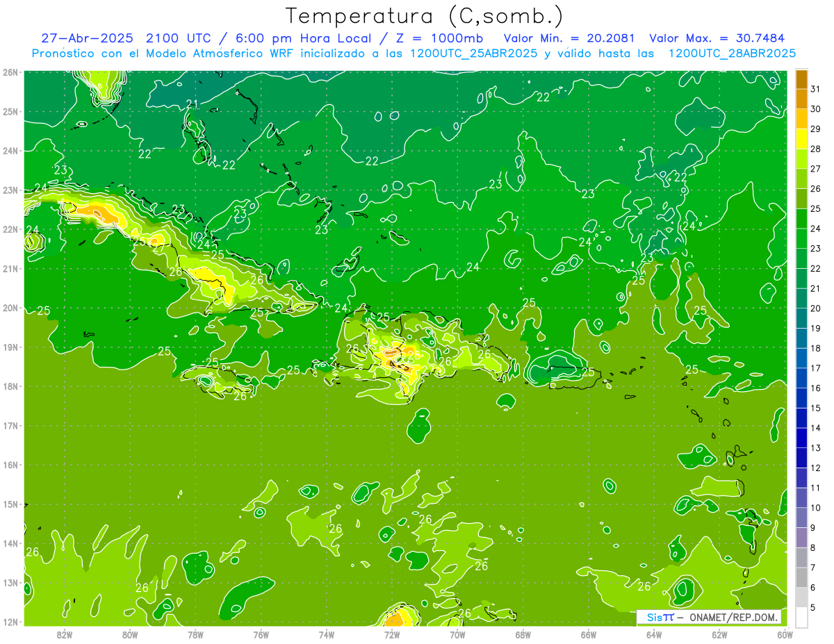Click the '10' value on the color scale
Image resolution: width=834 pixels, height=644 pixels.
[x=816, y=508]
